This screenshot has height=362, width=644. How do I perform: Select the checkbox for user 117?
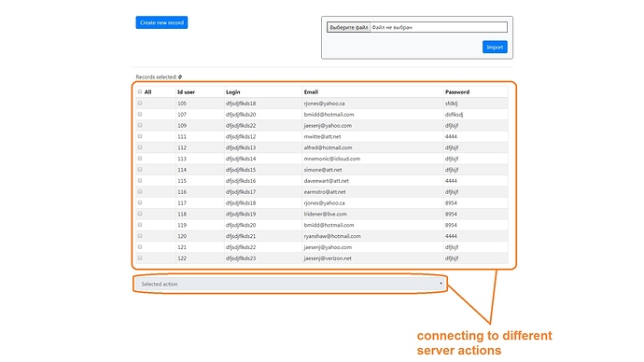(140, 202)
